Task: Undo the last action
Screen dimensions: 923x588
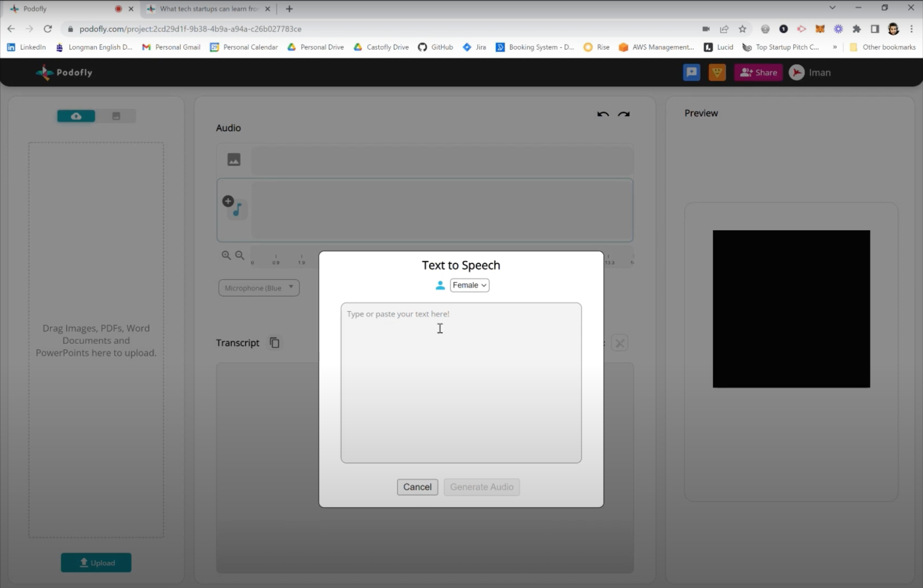Action: (x=603, y=114)
